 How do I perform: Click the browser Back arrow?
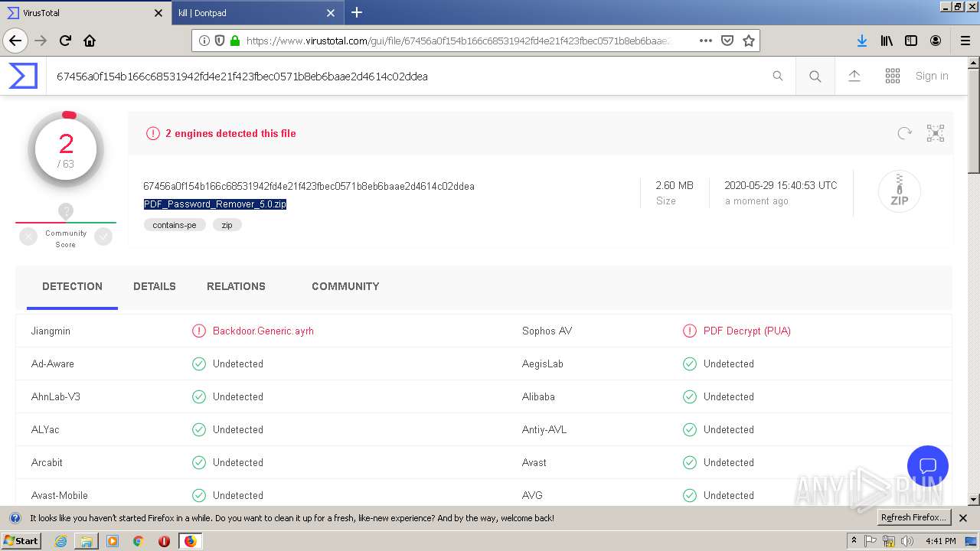(x=15, y=41)
